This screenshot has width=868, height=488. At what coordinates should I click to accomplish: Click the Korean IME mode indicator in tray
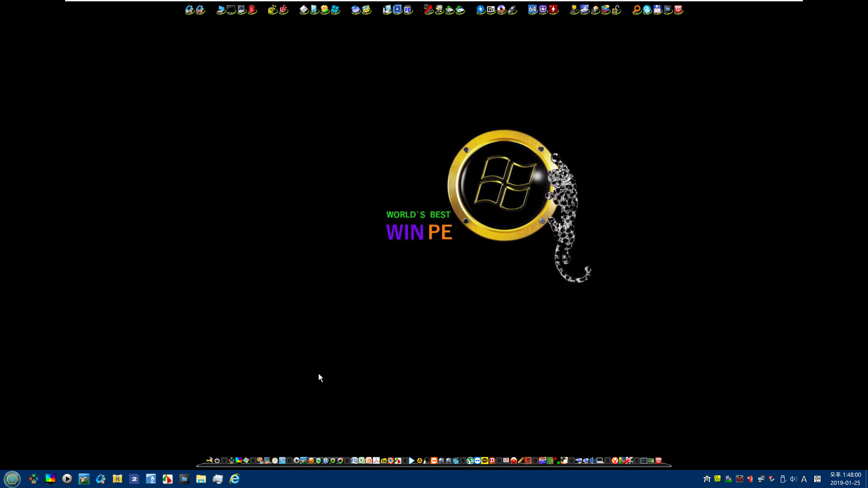[x=817, y=479]
